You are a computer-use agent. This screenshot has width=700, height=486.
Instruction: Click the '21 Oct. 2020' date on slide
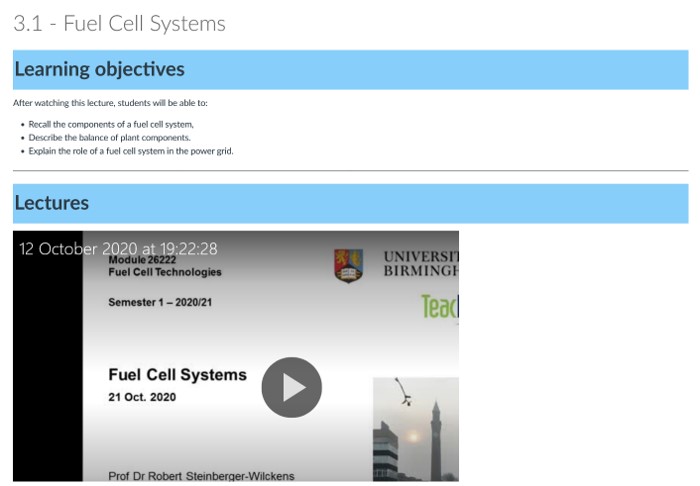(141, 397)
